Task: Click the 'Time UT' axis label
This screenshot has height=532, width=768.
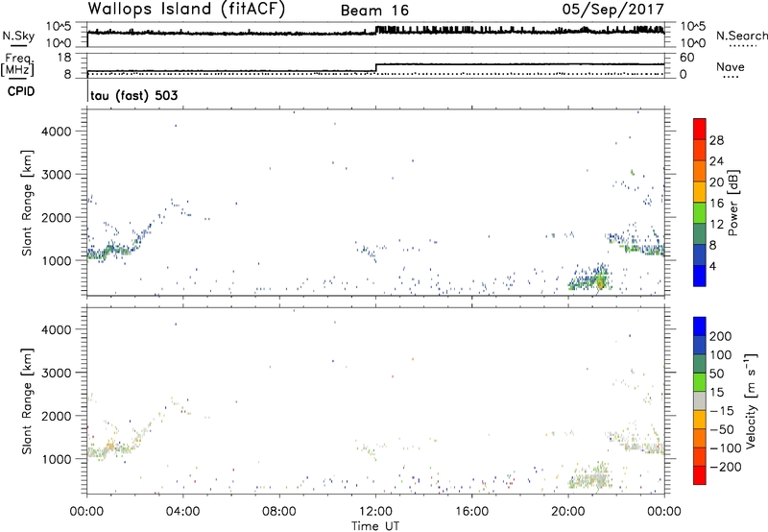Action: click(x=375, y=526)
